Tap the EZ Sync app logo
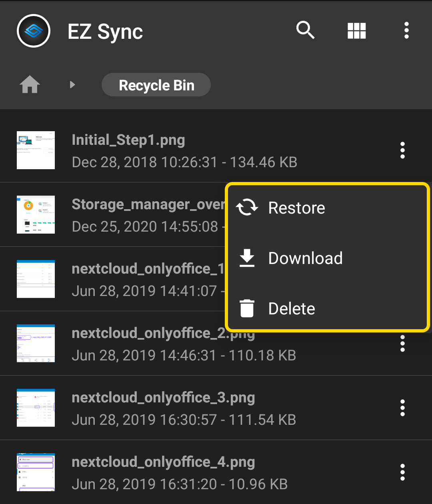 point(34,31)
